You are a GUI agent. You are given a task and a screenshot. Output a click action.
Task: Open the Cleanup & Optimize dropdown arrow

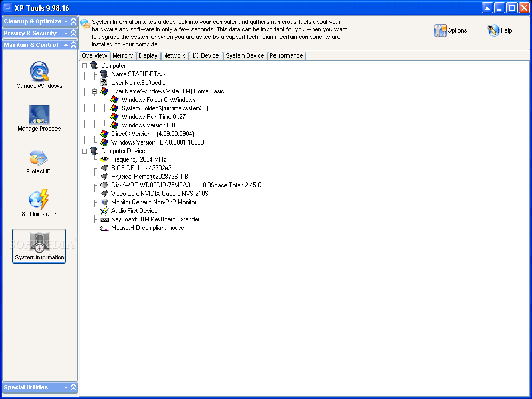pos(66,21)
